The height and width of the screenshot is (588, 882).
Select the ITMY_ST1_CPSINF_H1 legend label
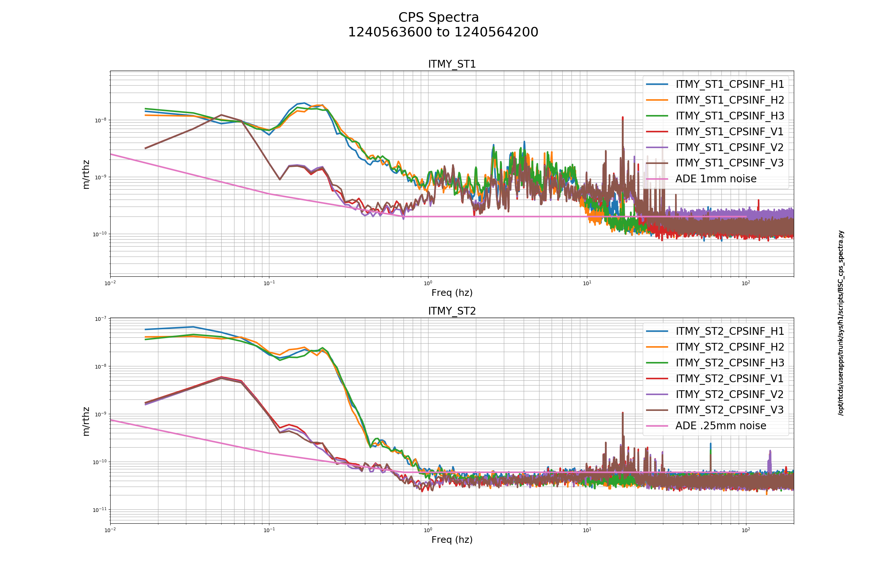pos(730,85)
